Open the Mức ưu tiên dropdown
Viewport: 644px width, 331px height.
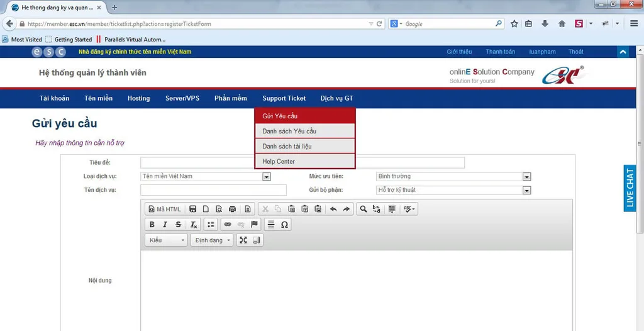453,176
